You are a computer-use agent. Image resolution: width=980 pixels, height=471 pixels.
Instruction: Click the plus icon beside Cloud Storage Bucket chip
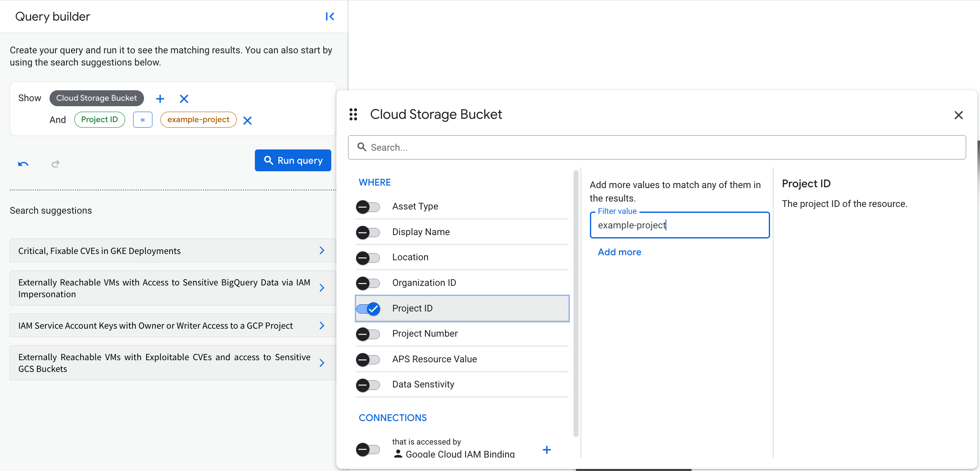160,99
